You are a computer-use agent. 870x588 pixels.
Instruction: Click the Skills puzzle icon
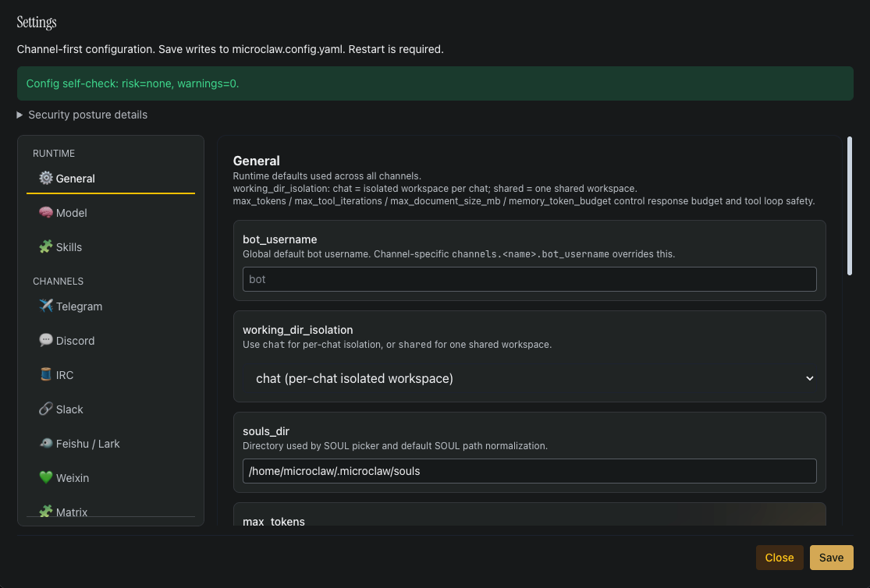tap(45, 246)
